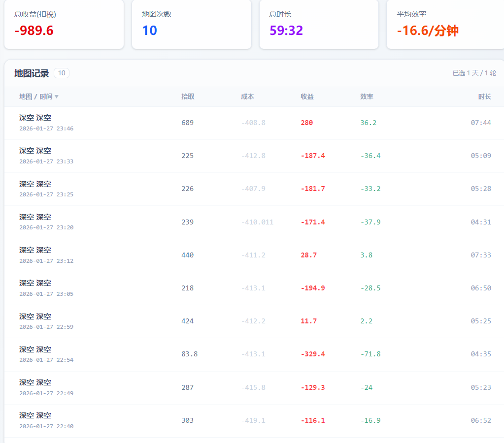Open the map record timestamped 22:40
The width and height of the screenshot is (504, 443).
click(x=46, y=420)
